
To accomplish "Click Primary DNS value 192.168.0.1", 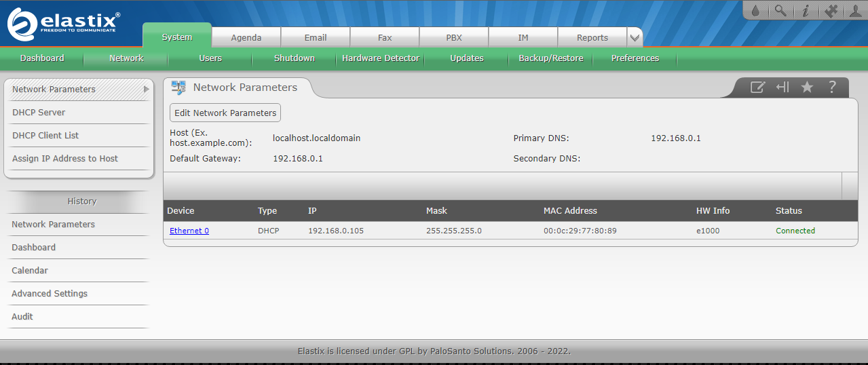I will tap(676, 138).
